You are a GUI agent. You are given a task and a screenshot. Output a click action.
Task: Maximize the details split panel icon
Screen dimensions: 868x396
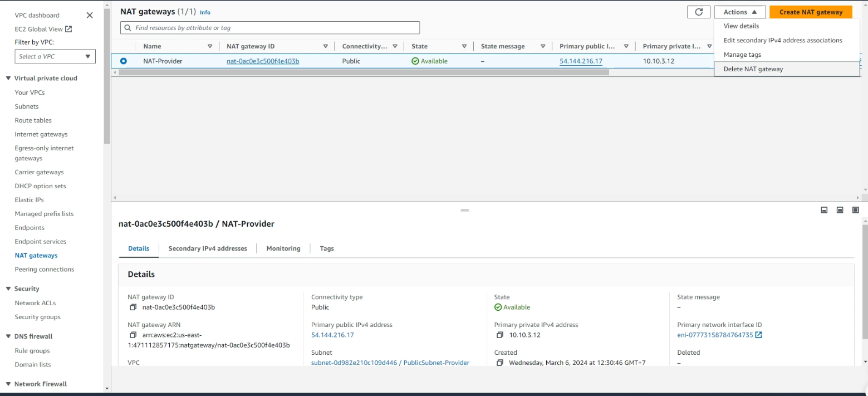point(856,210)
